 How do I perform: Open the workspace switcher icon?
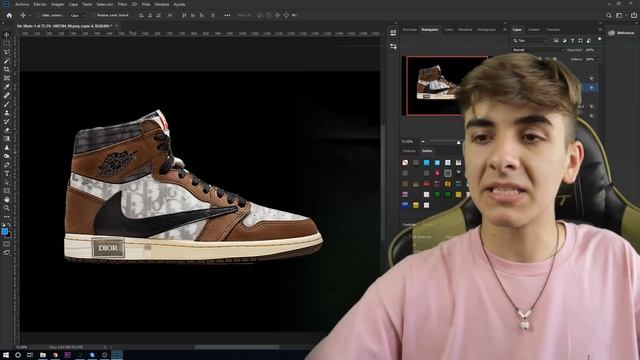(620, 16)
